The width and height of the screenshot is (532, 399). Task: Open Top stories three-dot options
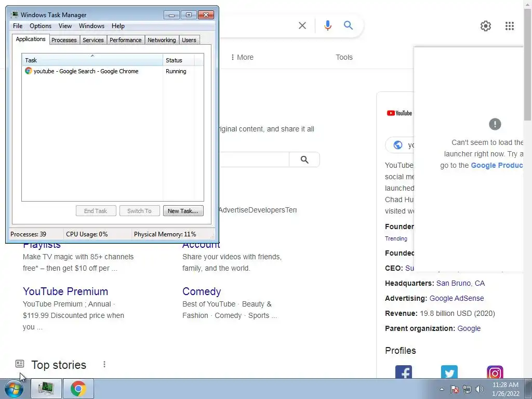[x=104, y=364]
